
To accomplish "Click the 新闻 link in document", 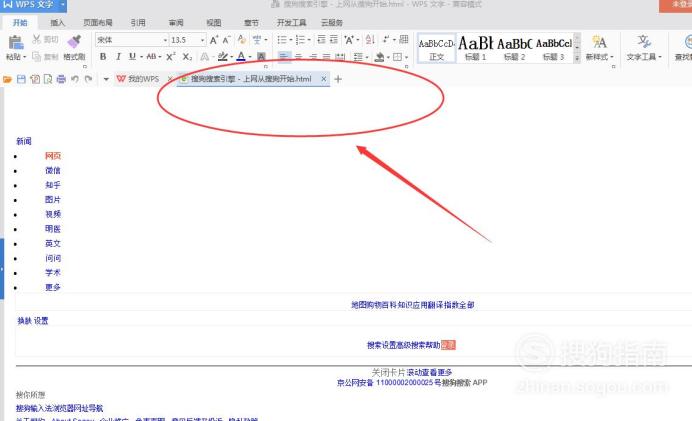I will 24,141.
